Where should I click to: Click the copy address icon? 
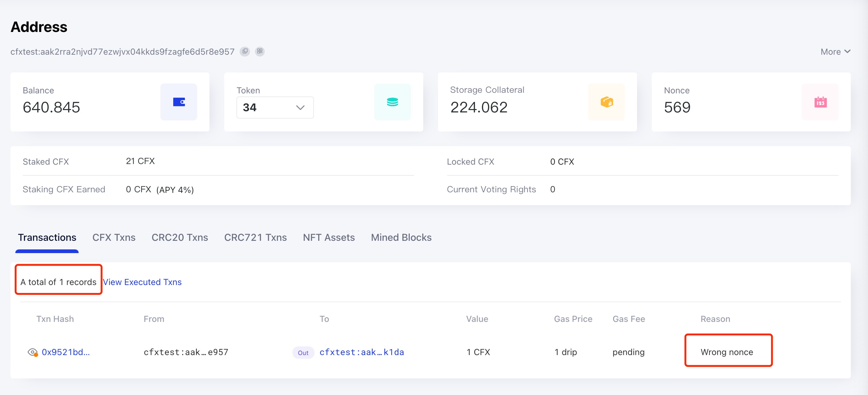[245, 51]
